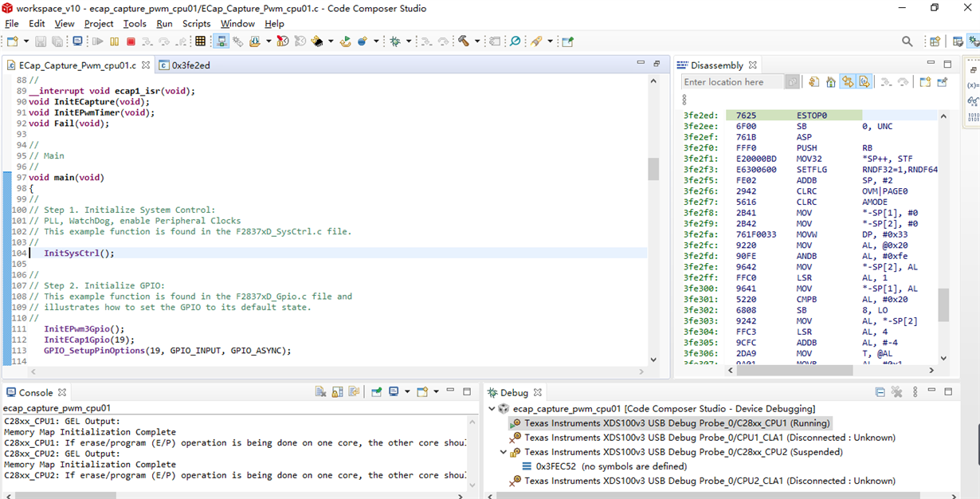Screen dimensions: 980x499
Task: Collapse the C28xx_CPU2 (Suspended) tree node
Action: point(504,452)
